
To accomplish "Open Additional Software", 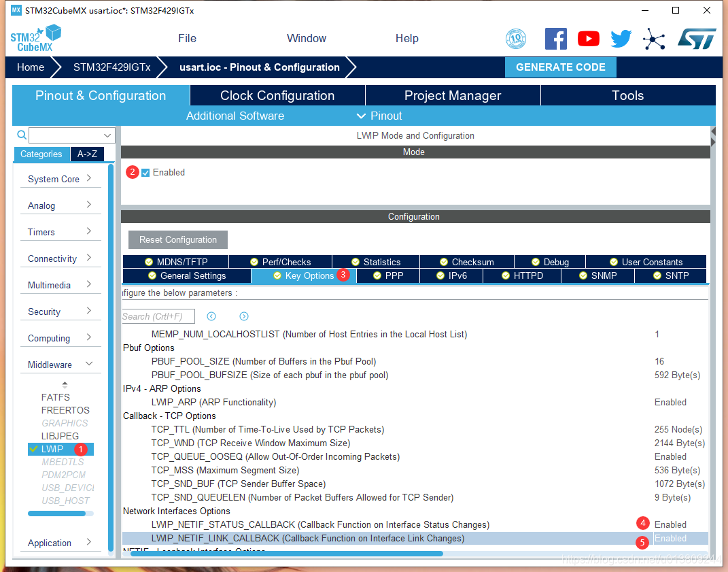I will (235, 116).
